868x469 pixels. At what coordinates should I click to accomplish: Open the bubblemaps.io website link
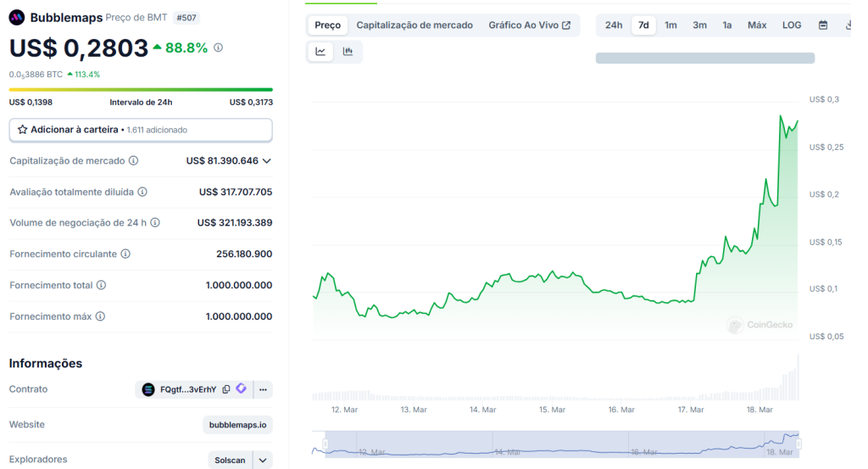coord(237,425)
